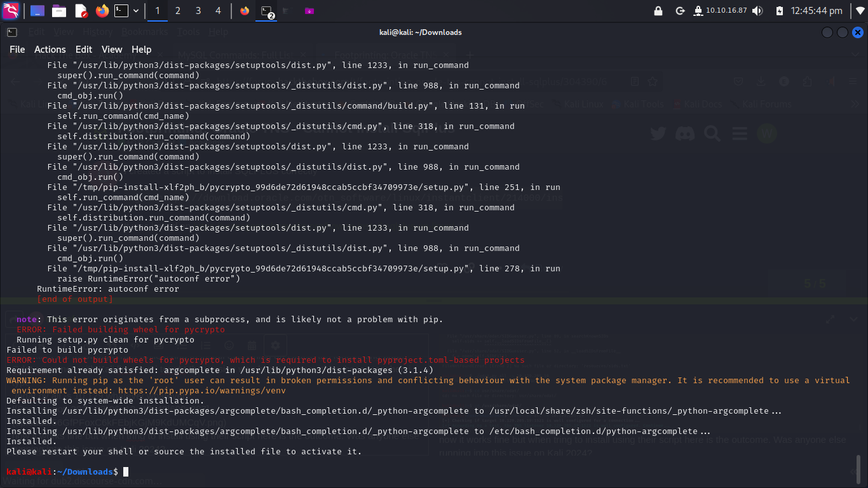Screen dimensions: 868x488
Task: Click 'Defaulting to system-wide installation.' line
Action: 105,401
